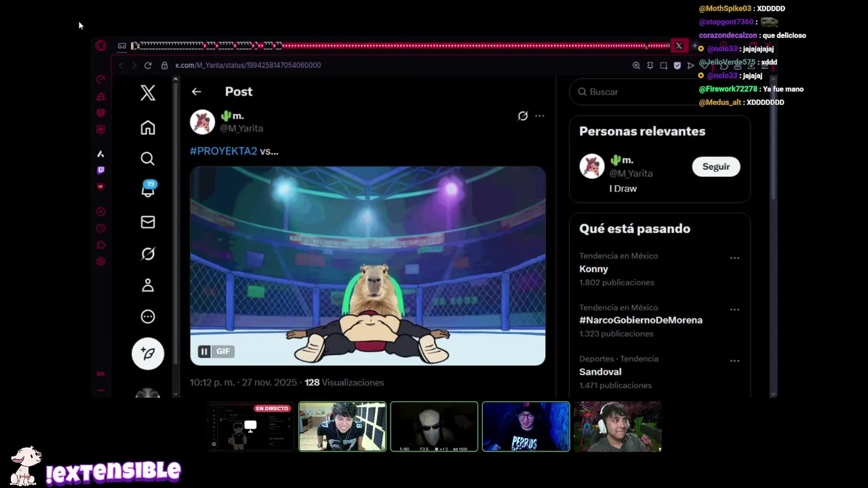
Task: Open the Profile person icon
Action: click(148, 285)
